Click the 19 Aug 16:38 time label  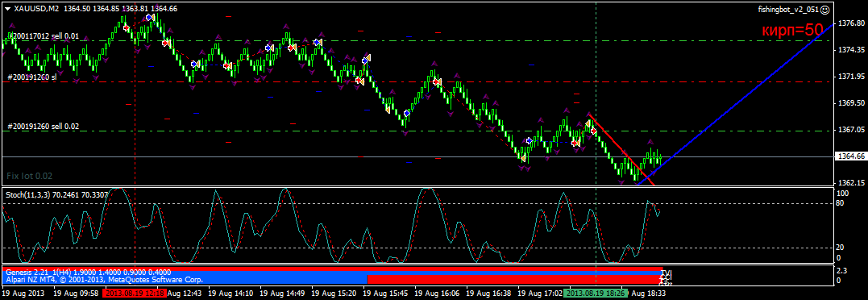tap(489, 293)
